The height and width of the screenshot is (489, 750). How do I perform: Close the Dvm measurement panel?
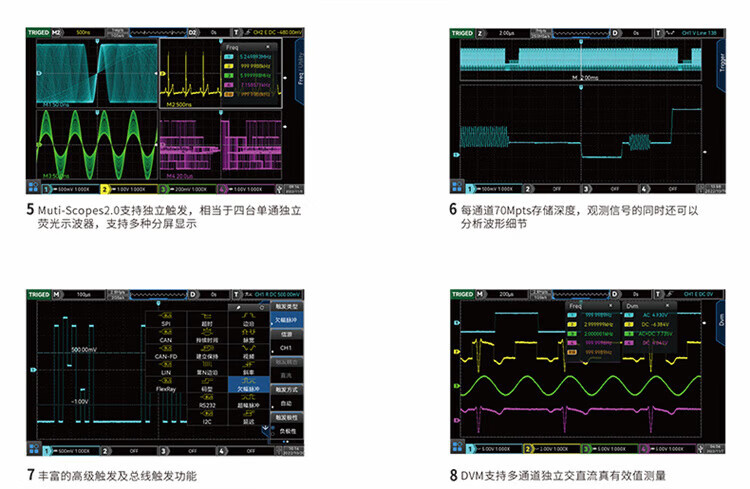(668, 306)
